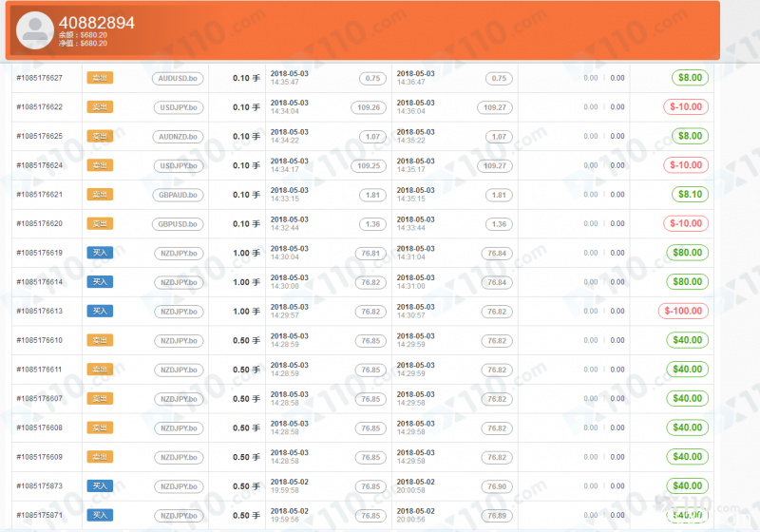Select account number 40882894

97,23
